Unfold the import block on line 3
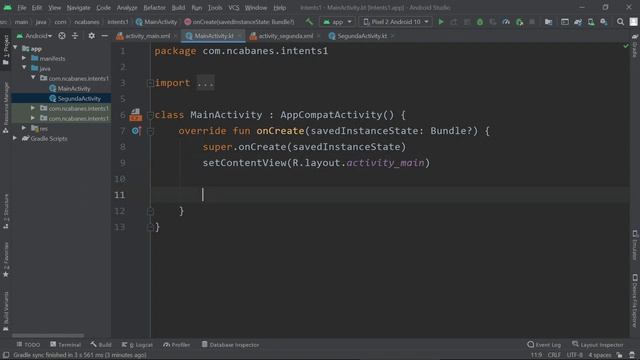 (x=150, y=83)
